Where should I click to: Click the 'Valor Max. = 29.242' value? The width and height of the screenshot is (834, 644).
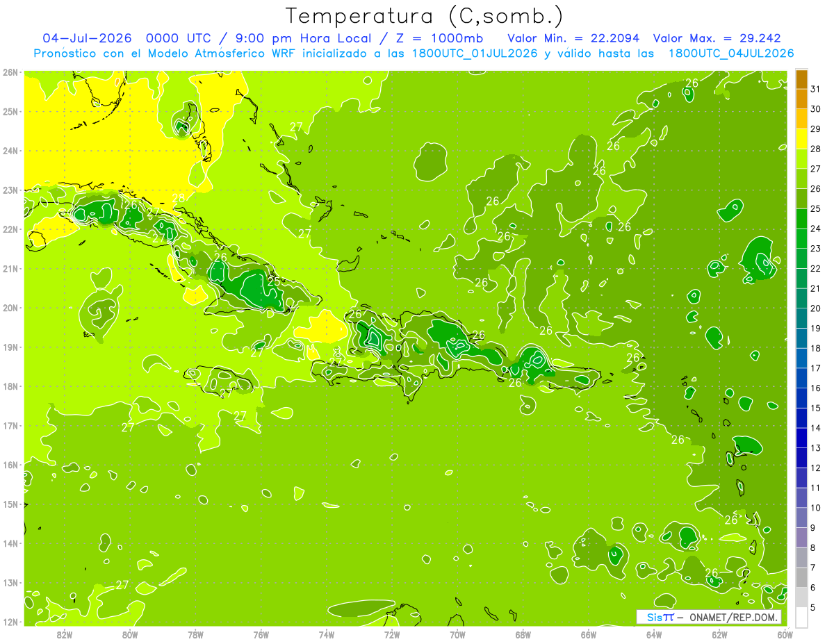(x=717, y=38)
